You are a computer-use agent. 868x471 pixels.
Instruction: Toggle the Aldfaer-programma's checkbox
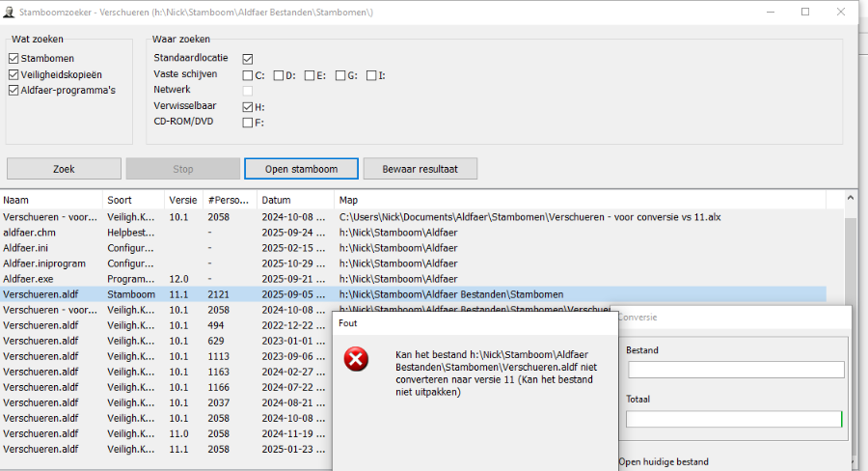14,90
